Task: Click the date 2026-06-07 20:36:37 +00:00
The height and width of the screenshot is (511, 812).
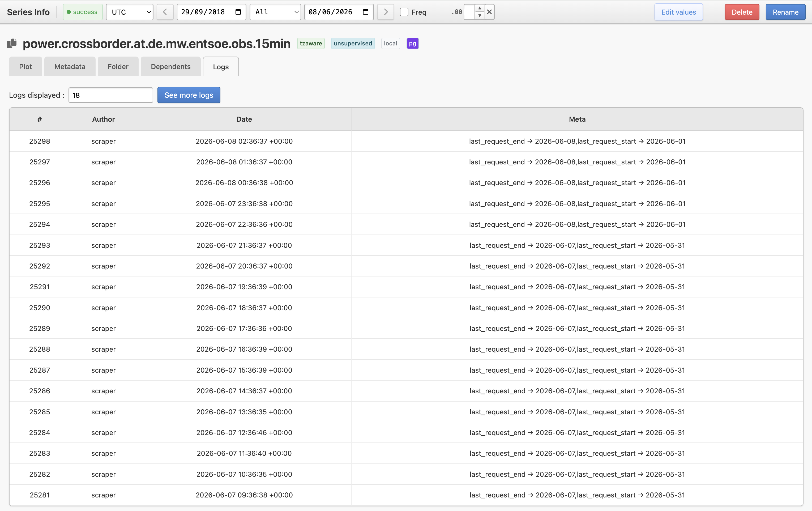Action: pos(244,266)
